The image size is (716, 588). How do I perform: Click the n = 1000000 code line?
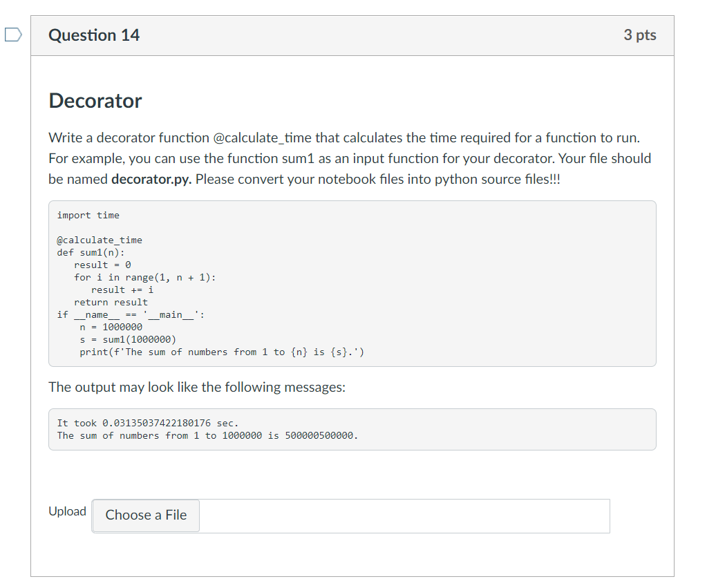tap(111, 327)
